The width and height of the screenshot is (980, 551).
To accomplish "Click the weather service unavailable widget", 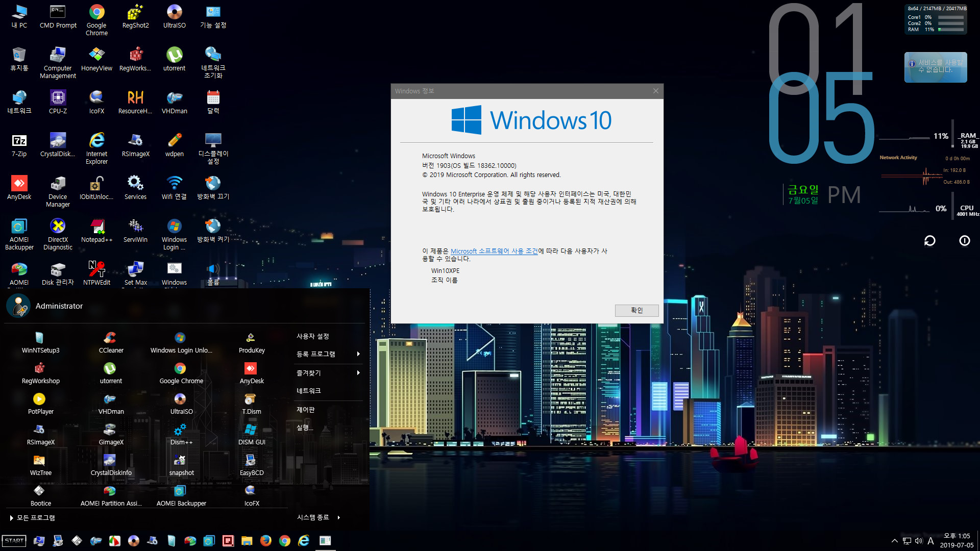I will coord(936,67).
